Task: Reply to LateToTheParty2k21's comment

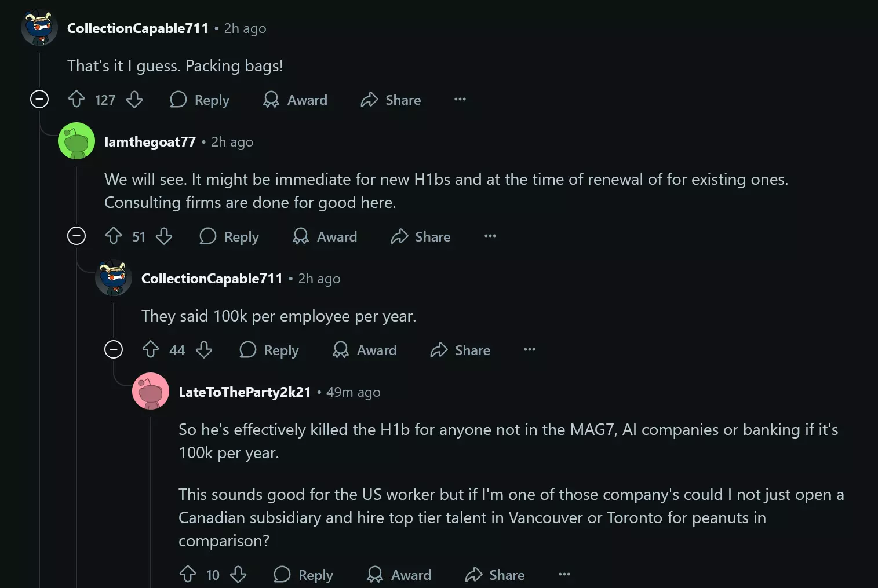Action: click(x=304, y=575)
